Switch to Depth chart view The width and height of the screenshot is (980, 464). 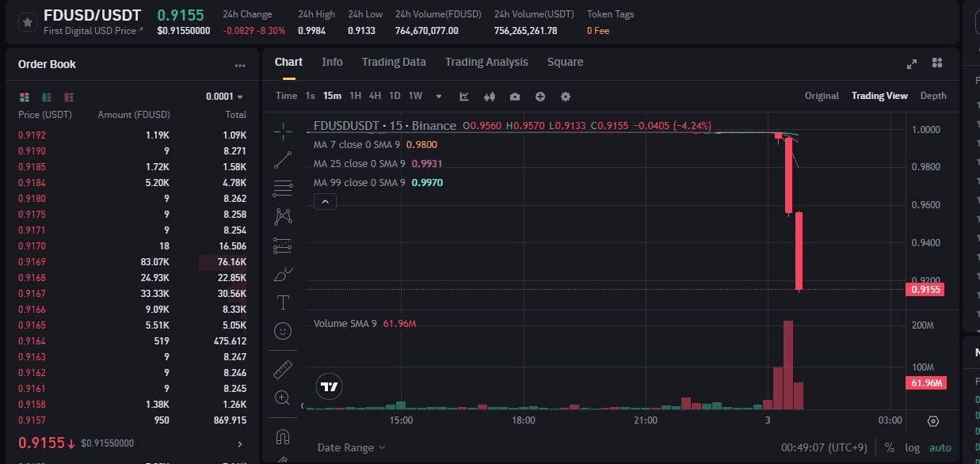coord(933,96)
